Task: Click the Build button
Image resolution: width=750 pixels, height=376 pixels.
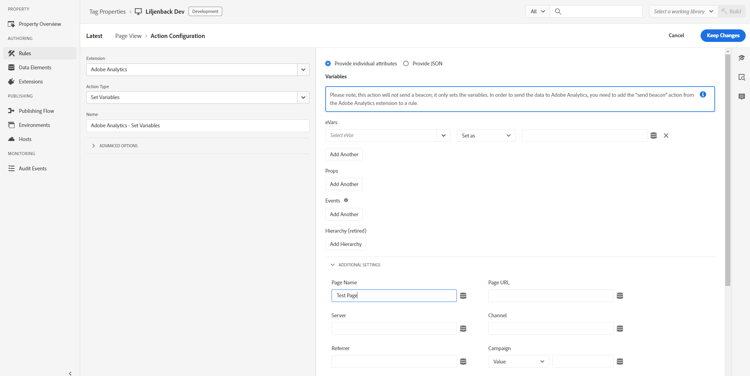Action: tap(732, 11)
